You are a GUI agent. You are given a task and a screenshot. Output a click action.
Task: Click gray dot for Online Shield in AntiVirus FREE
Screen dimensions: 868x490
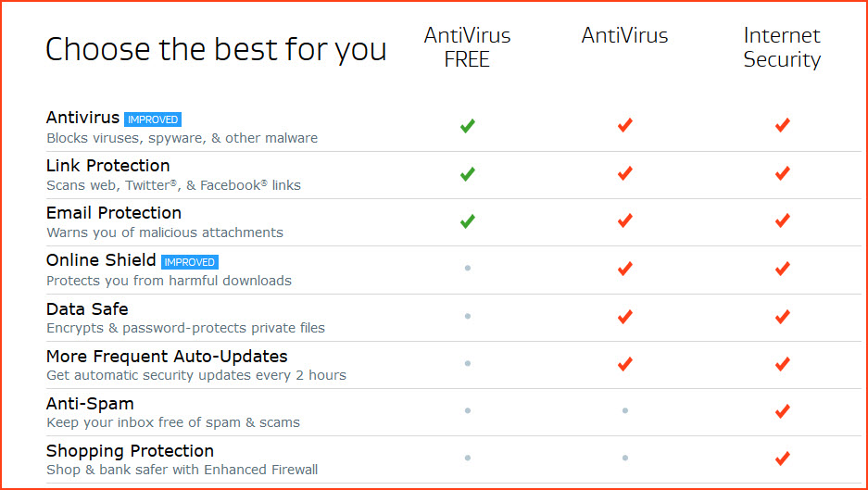click(468, 268)
